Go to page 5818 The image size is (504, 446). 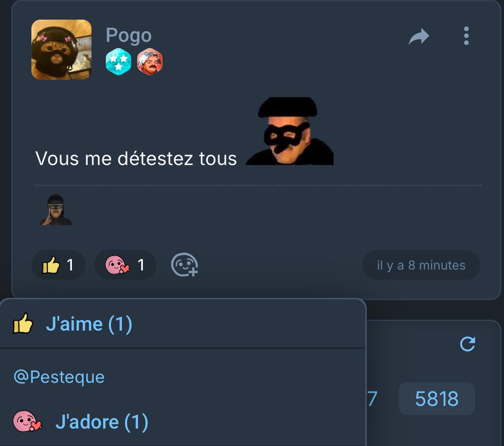pos(437,399)
